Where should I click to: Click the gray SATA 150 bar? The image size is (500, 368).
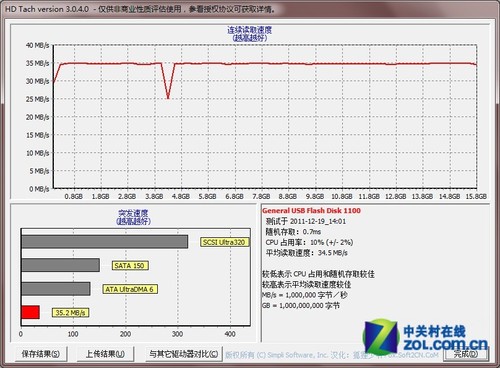[61, 265]
